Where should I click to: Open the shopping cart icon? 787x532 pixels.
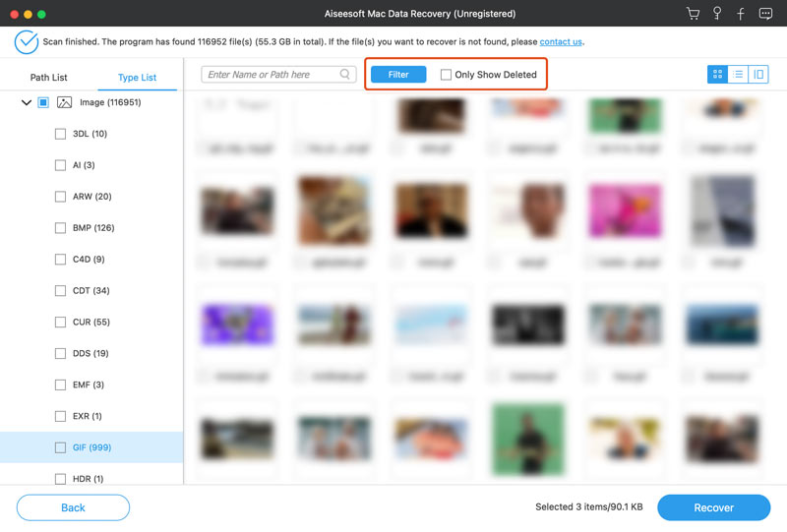tap(695, 14)
